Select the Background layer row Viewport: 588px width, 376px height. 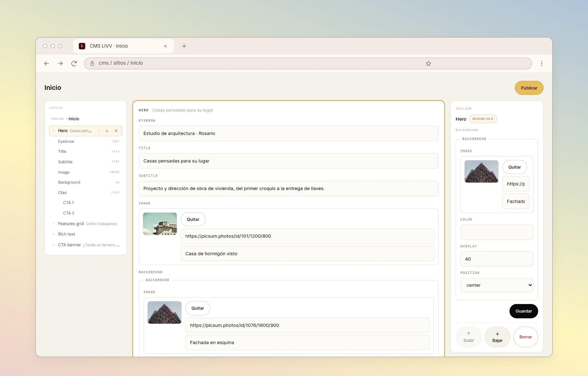point(86,182)
